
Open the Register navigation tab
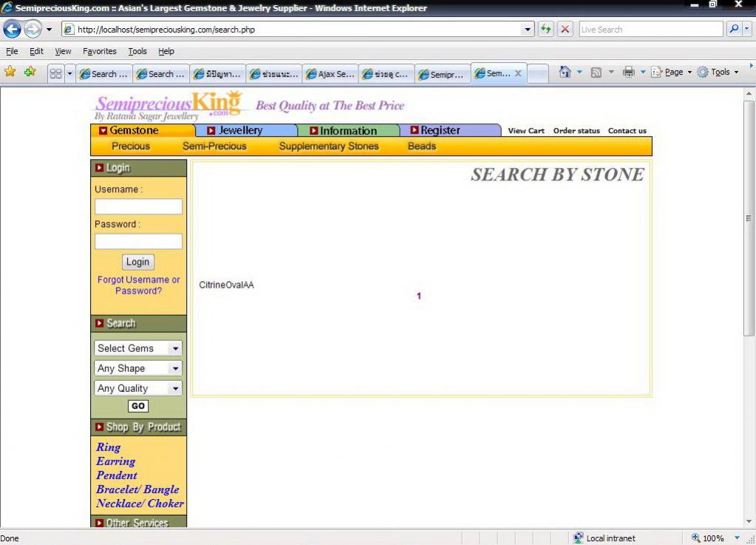[450, 130]
